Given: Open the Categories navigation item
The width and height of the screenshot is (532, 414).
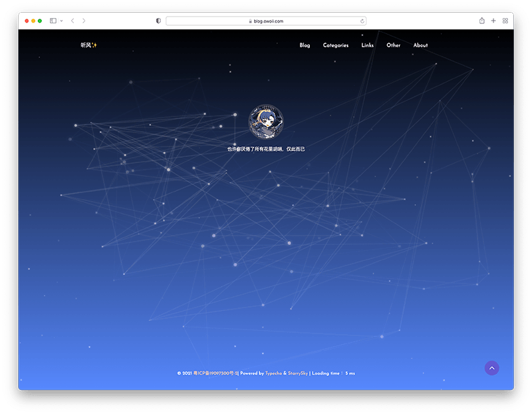Looking at the screenshot, I should (x=335, y=45).
